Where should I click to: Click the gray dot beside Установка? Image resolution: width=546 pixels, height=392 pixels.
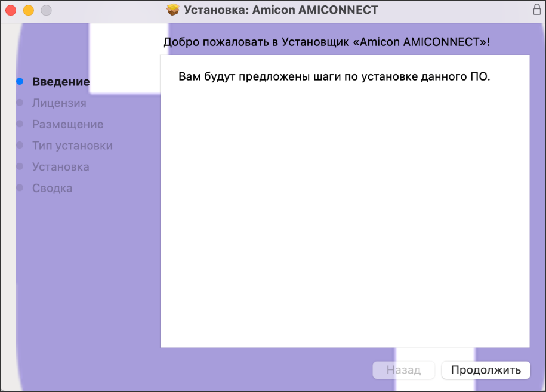21,166
